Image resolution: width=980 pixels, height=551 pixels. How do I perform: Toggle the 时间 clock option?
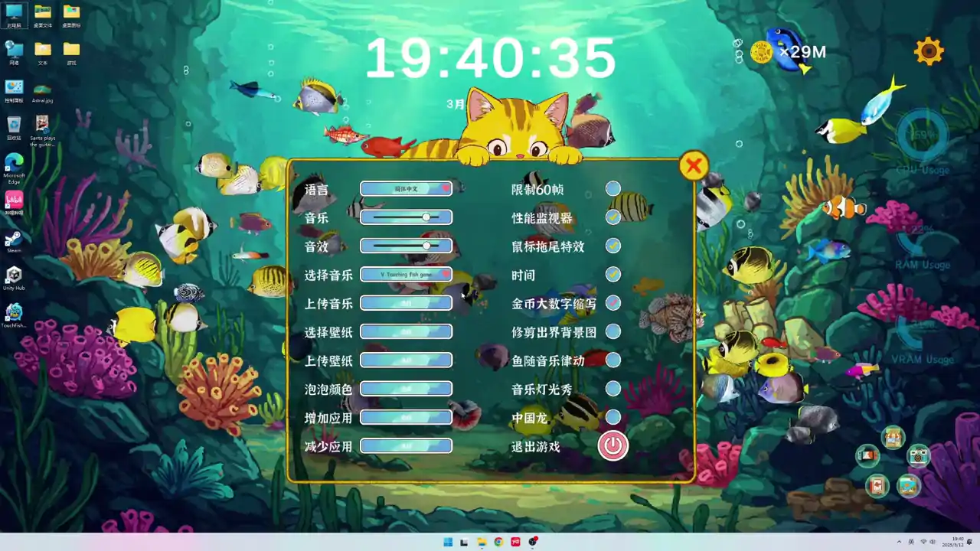click(x=612, y=274)
